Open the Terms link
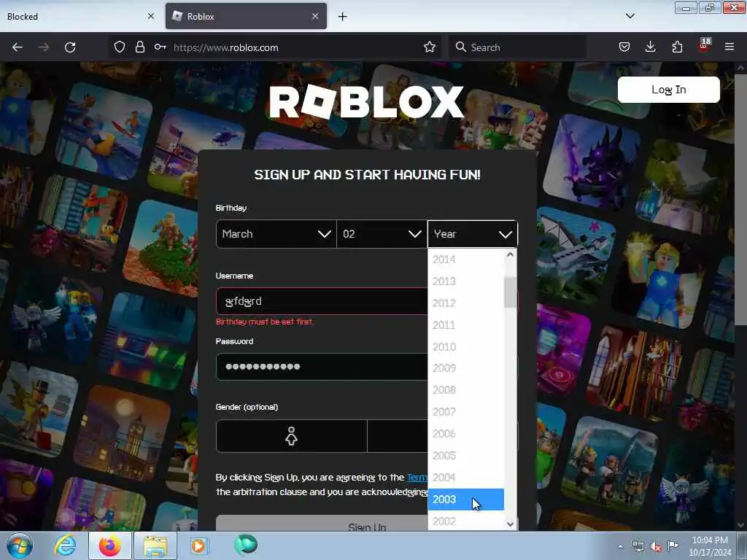Viewport: 747px width, 560px height. [417, 477]
